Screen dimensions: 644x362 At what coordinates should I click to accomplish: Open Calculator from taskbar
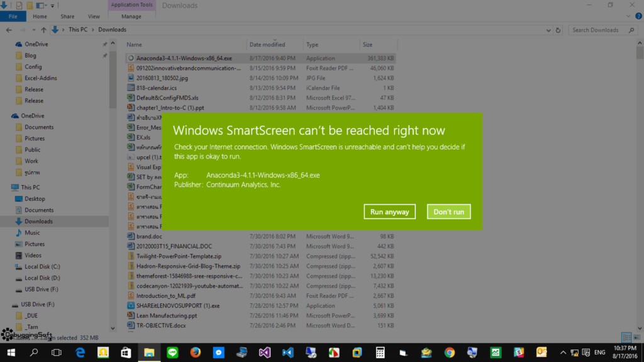[x=380, y=353]
